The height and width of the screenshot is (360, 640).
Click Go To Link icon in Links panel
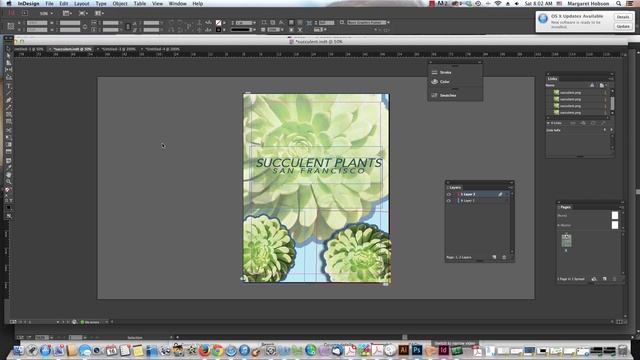[583, 123]
